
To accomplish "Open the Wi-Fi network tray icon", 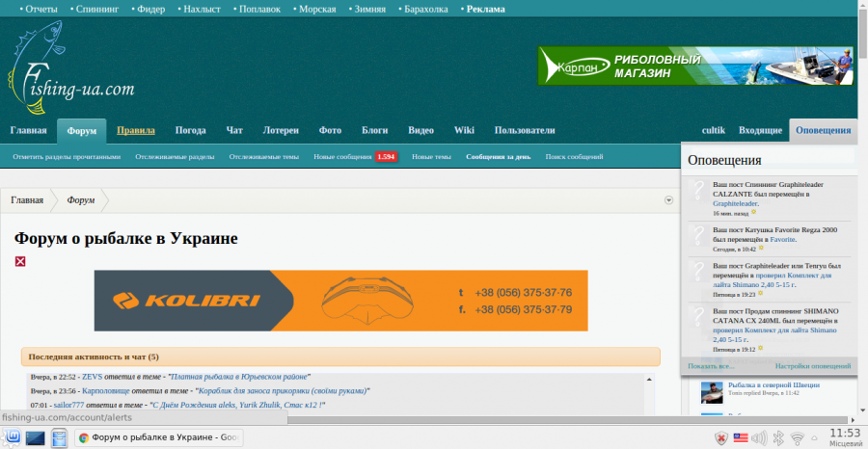I will [x=798, y=438].
